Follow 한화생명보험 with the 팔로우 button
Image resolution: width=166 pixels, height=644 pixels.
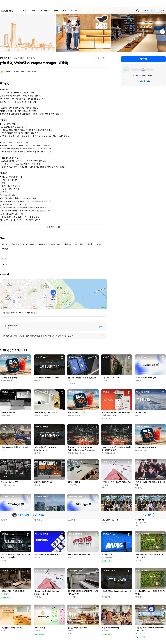[101, 327]
